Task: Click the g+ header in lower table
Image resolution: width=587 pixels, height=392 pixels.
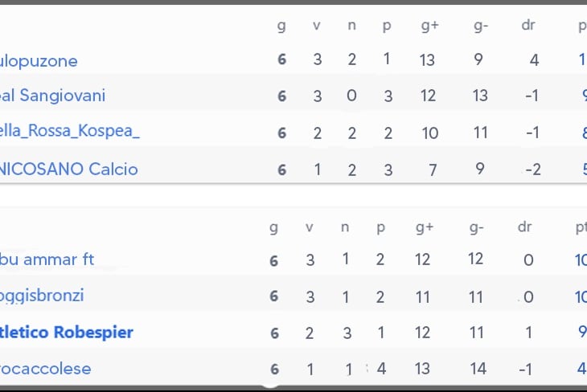Action: pyautogui.click(x=425, y=227)
